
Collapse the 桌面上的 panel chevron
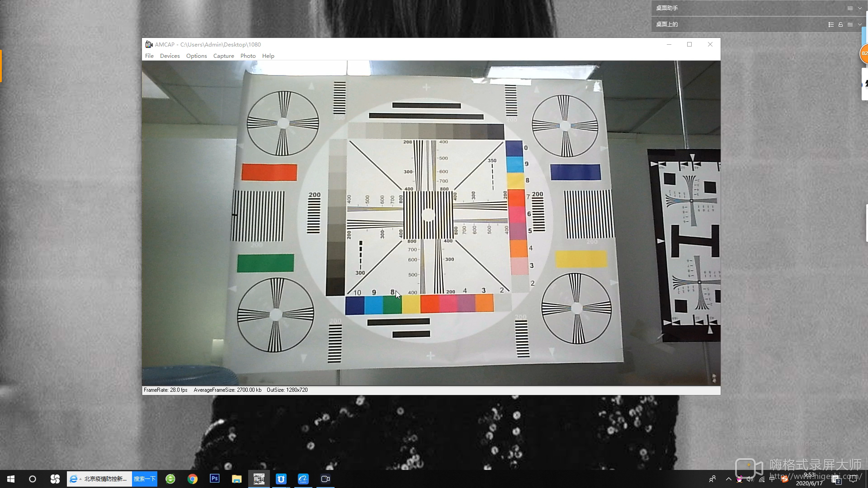coord(860,24)
